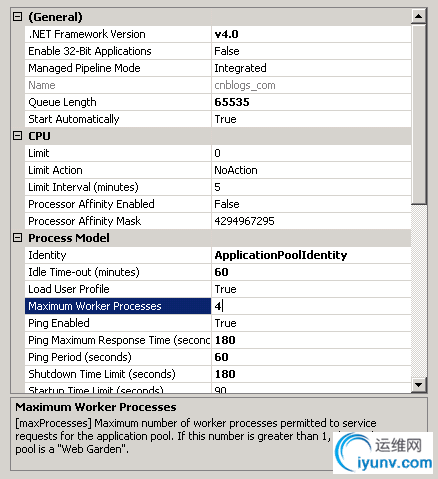
Task: Click True value for Load User Profile
Action: 311,289
